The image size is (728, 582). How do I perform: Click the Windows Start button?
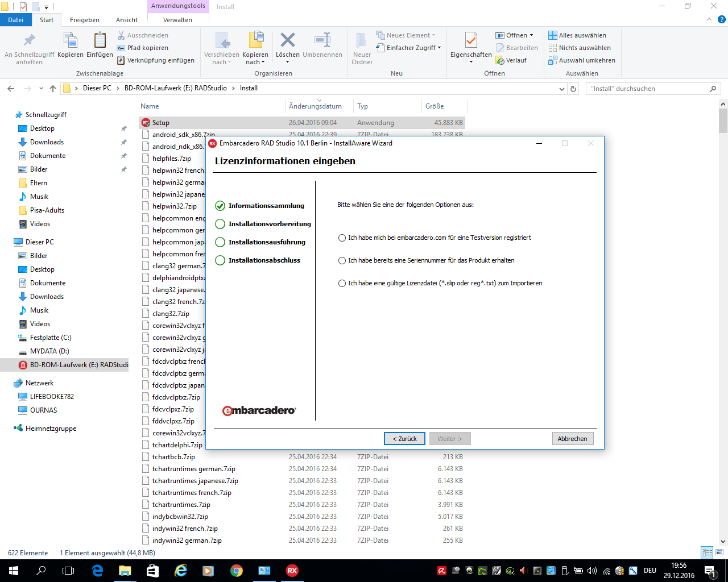[x=14, y=571]
